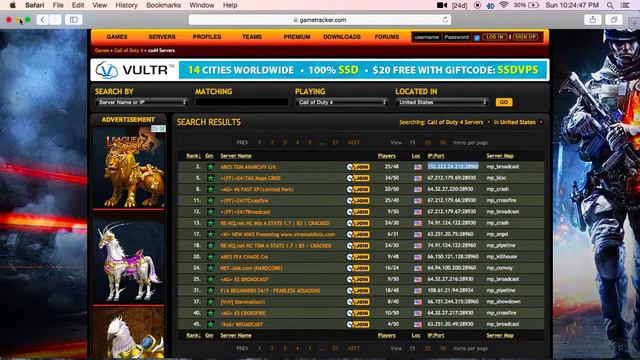The width and height of the screenshot is (640, 360).
Task: Sort results by Players column header
Action: [387, 156]
